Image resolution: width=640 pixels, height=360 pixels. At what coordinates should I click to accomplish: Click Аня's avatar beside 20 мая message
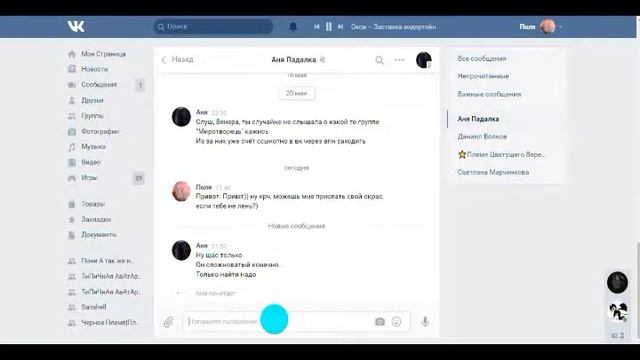click(x=181, y=117)
